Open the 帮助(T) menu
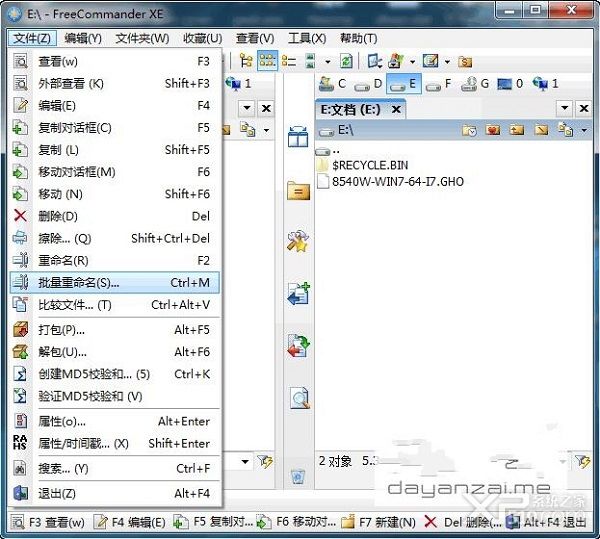 [x=359, y=38]
